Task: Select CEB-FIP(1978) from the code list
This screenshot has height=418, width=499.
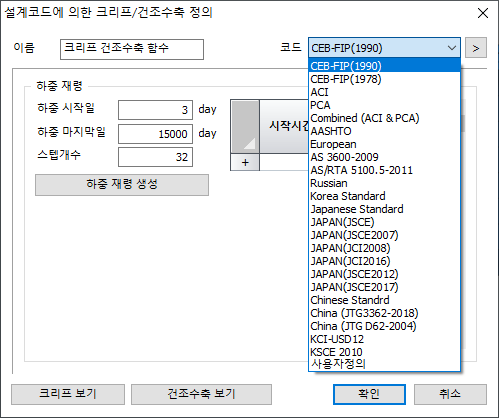Action: coord(385,79)
